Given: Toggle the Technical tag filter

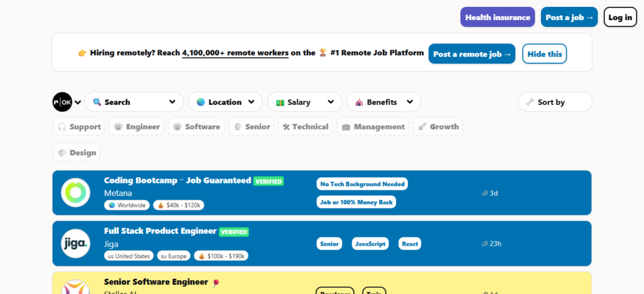Looking at the screenshot, I should pyautogui.click(x=306, y=127).
